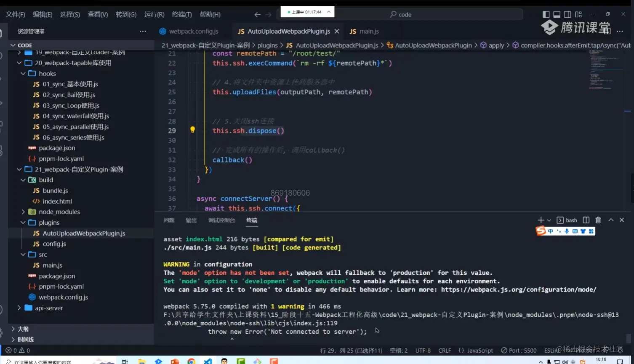Toggle the bottom panel layout icon
The width and height of the screenshot is (634, 364).
557,14
